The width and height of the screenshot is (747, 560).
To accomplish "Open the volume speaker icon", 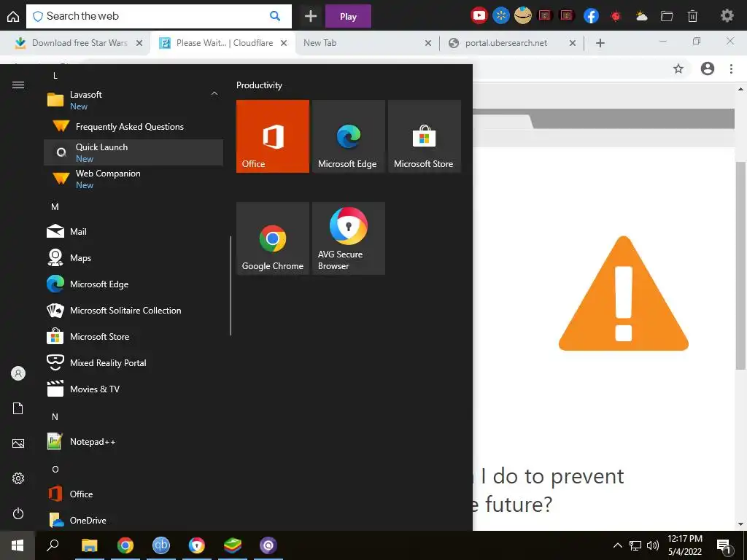I will click(x=653, y=545).
